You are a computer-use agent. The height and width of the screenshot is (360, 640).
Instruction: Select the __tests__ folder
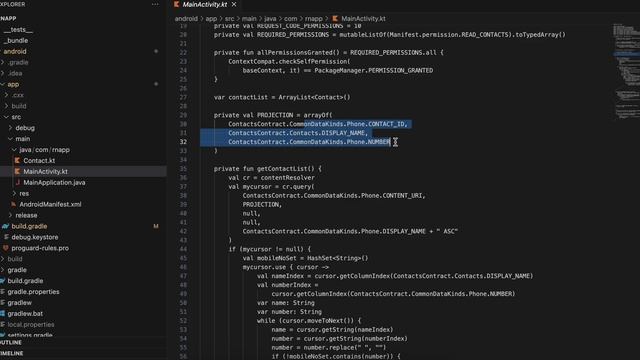point(18,30)
